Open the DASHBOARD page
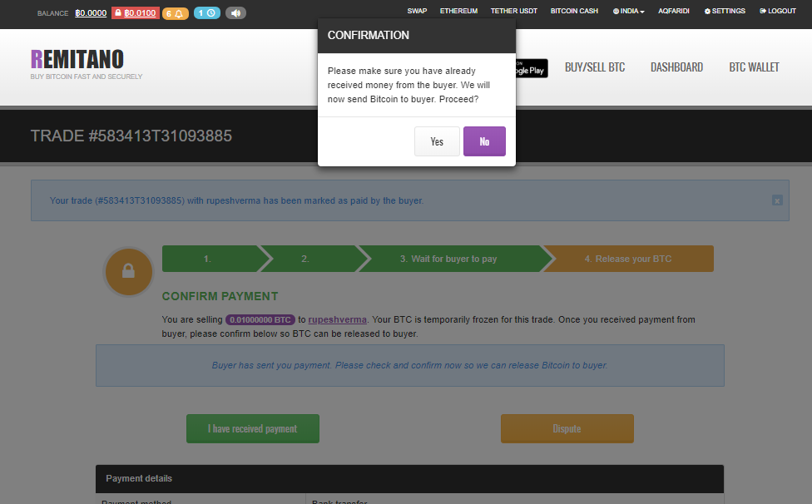The width and height of the screenshot is (812, 504). click(676, 67)
